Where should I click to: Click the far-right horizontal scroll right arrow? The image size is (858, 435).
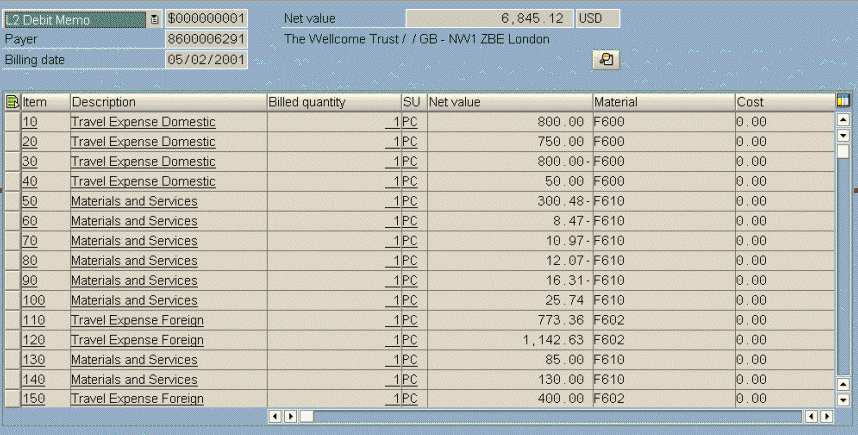pos(827,416)
